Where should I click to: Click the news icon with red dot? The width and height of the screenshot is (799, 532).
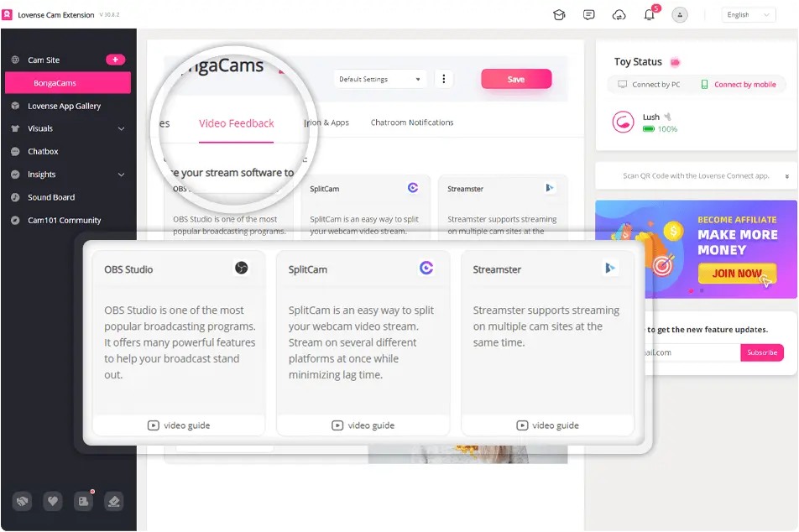click(x=83, y=502)
